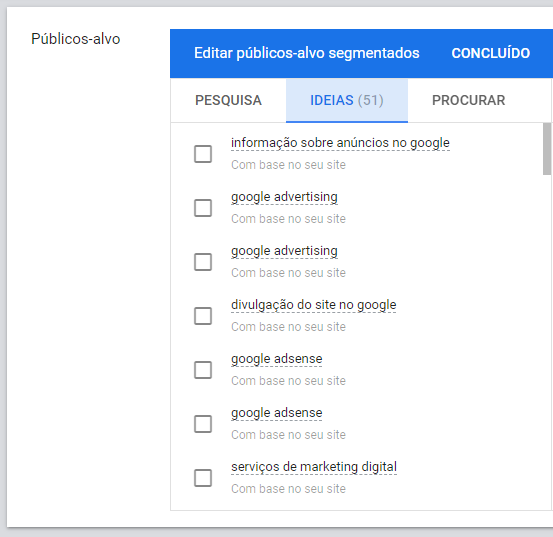Select 'divulgação do site no google' checkbox
The width and height of the screenshot is (553, 537).
point(203,316)
